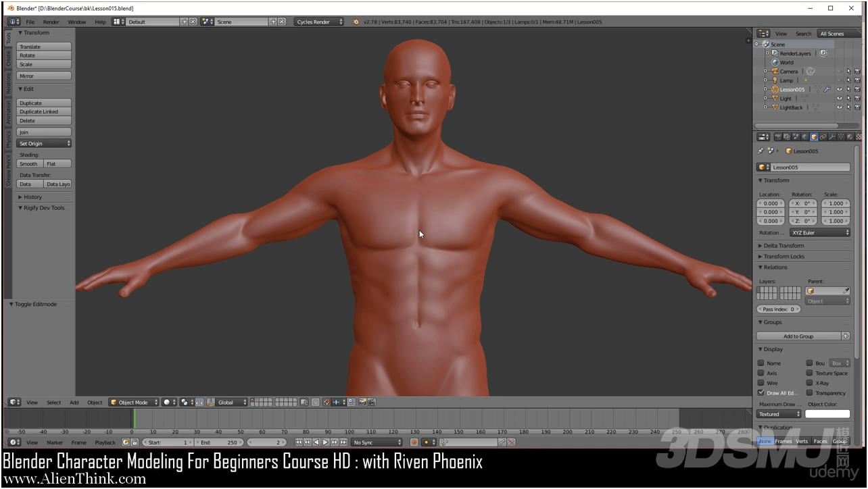Open the Textured maximum draw type dropdown
This screenshot has width=868, height=489.
pyautogui.click(x=779, y=414)
